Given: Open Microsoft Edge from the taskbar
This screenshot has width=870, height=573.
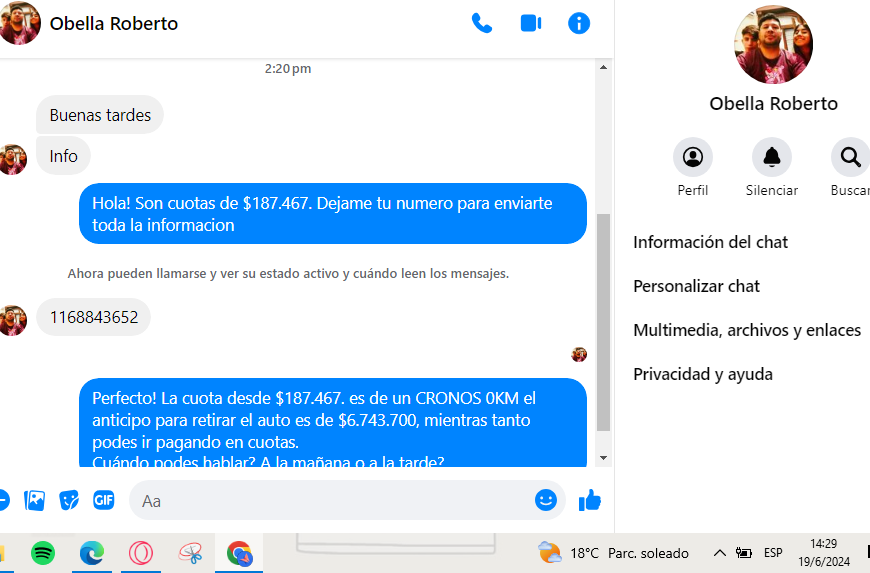Looking at the screenshot, I should [92, 553].
